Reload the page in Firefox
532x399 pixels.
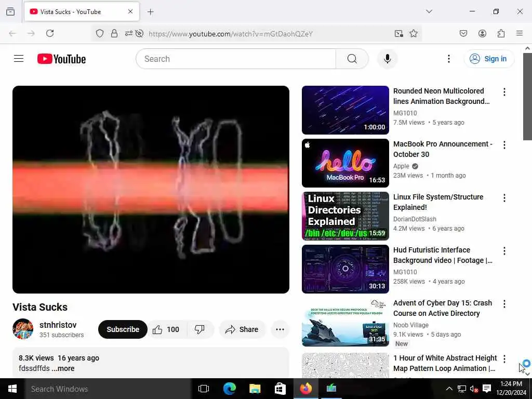[x=50, y=33]
